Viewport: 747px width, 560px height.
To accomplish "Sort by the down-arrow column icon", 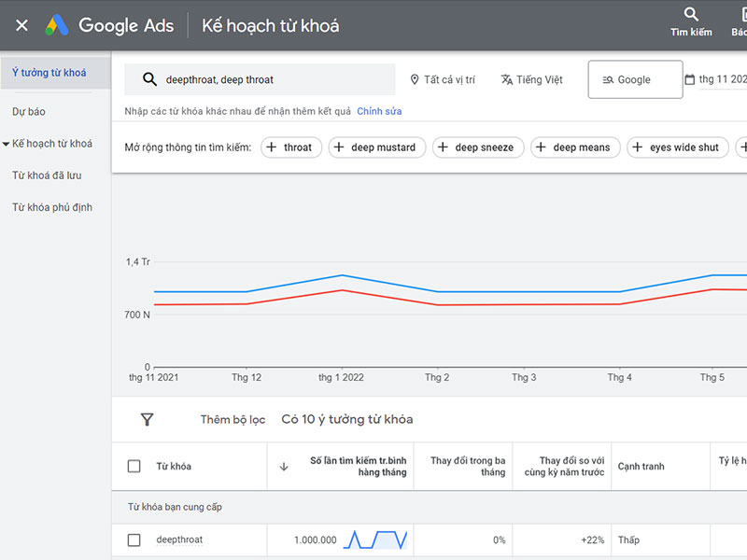I will click(x=284, y=467).
